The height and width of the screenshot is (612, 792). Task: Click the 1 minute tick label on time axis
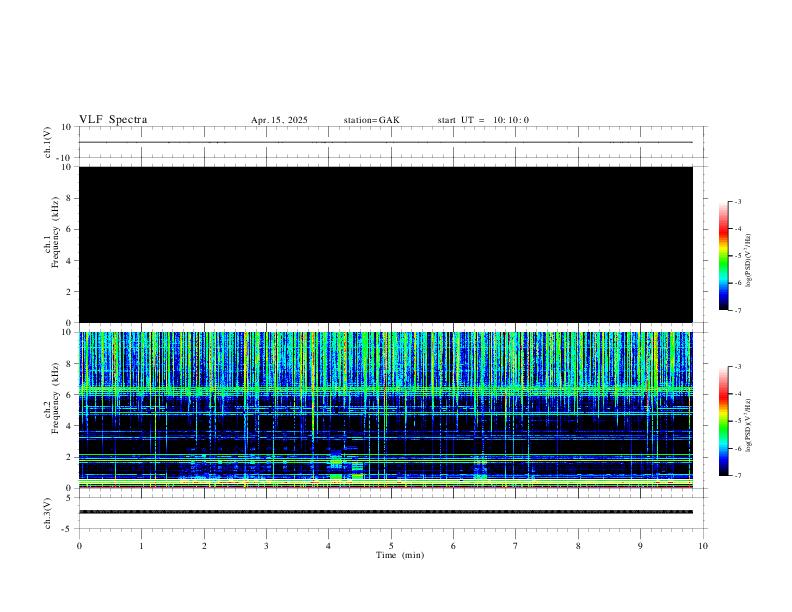(141, 546)
